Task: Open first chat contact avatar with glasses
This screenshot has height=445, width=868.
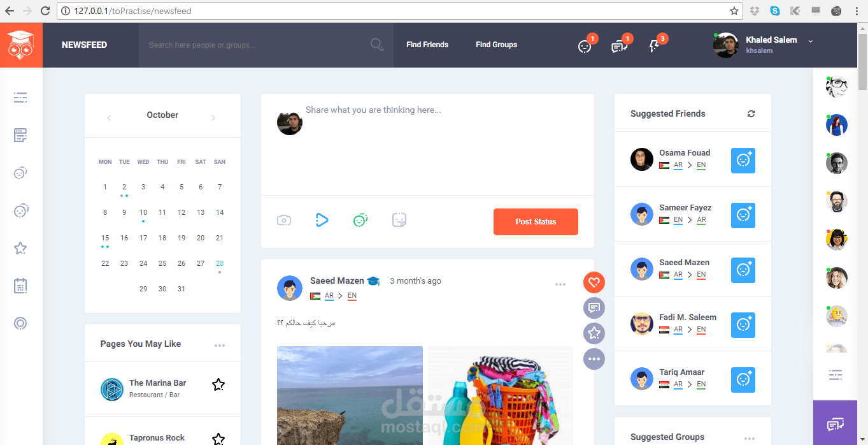Action: 836,87
